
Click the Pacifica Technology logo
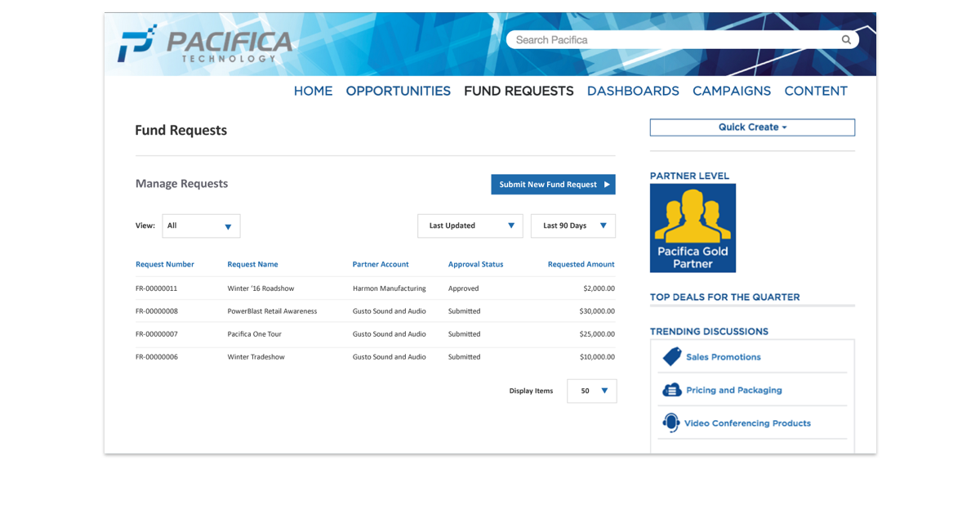(205, 44)
